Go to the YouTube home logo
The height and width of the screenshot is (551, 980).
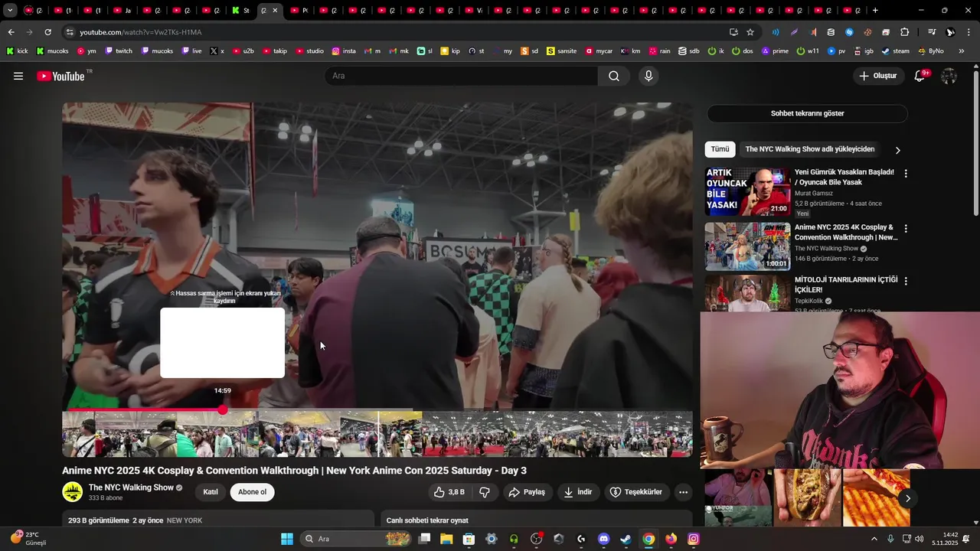tap(63, 76)
